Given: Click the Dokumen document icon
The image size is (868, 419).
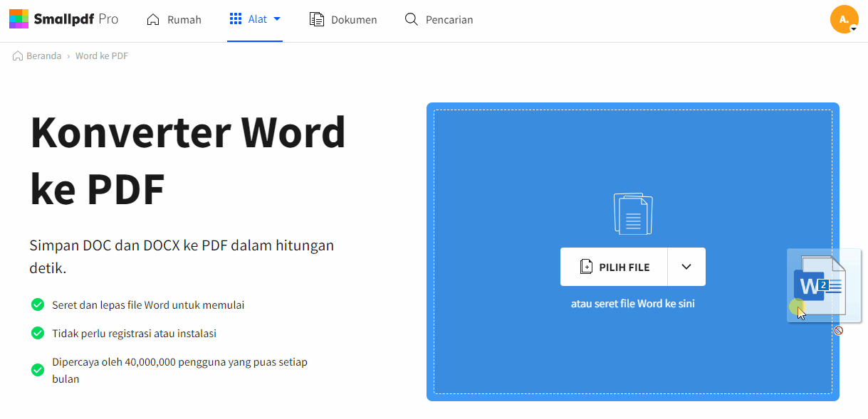Looking at the screenshot, I should pyautogui.click(x=317, y=19).
